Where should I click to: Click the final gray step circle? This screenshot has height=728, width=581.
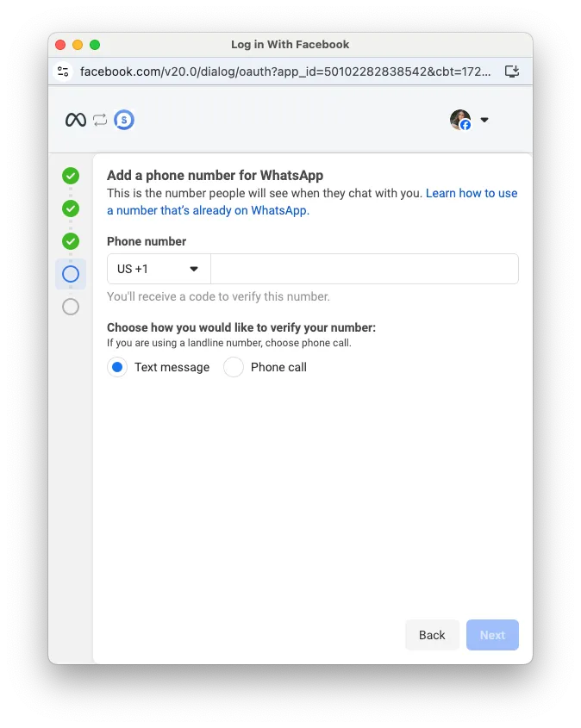(71, 307)
